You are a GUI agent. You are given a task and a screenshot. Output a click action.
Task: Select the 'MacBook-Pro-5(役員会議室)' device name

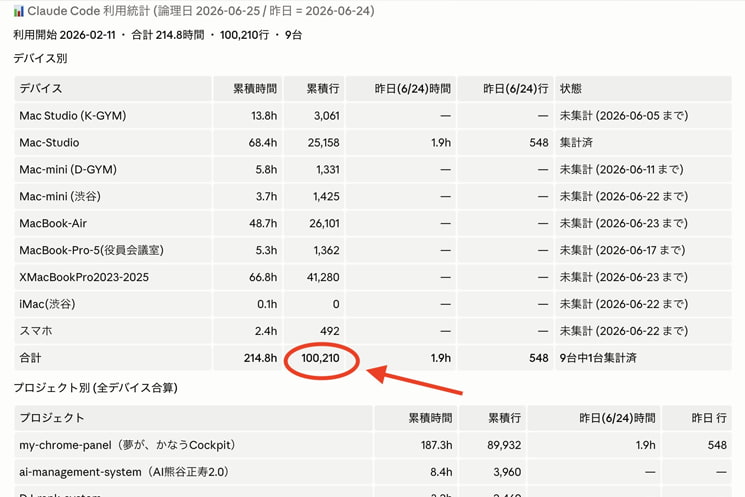pyautogui.click(x=92, y=250)
